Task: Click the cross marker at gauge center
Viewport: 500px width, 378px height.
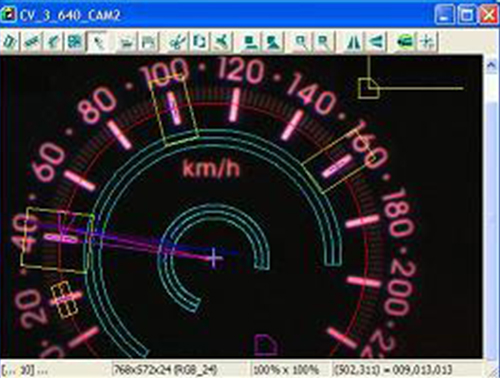Action: tap(214, 258)
